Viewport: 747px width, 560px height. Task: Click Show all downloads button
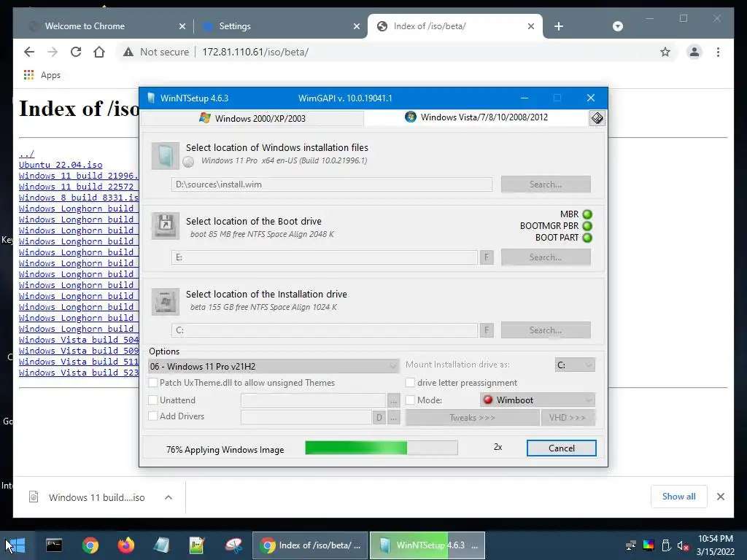pos(679,496)
